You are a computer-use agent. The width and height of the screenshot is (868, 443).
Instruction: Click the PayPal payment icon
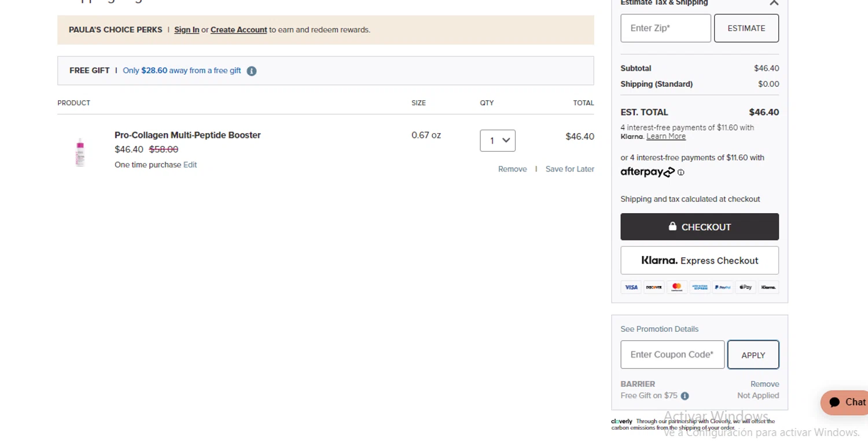click(x=722, y=287)
